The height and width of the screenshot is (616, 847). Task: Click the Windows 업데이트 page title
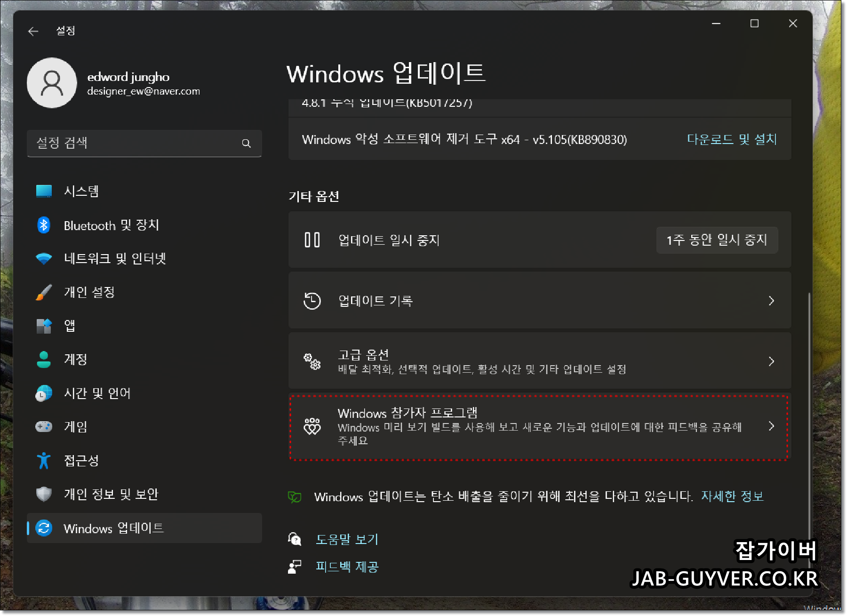[x=386, y=73]
